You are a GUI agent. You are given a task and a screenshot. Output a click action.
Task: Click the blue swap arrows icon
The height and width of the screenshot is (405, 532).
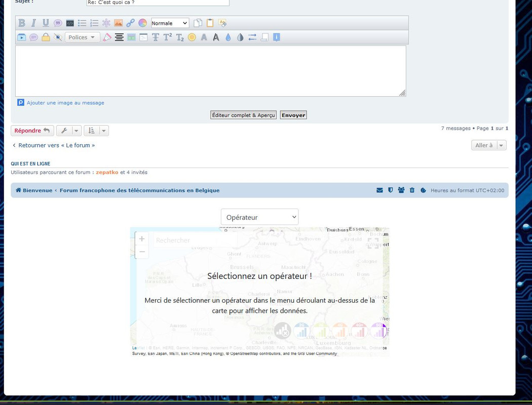(x=252, y=37)
